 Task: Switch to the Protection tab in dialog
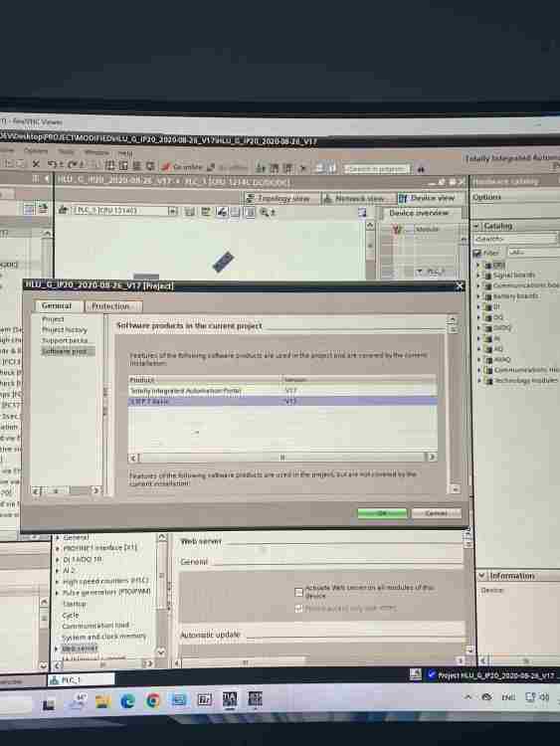point(112,306)
